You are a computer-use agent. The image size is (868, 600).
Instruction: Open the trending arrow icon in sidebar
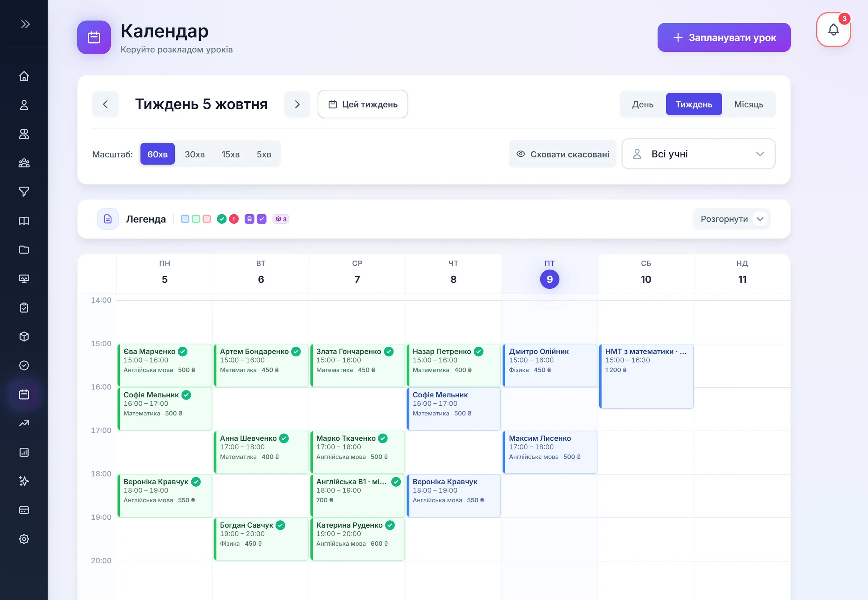[x=24, y=423]
